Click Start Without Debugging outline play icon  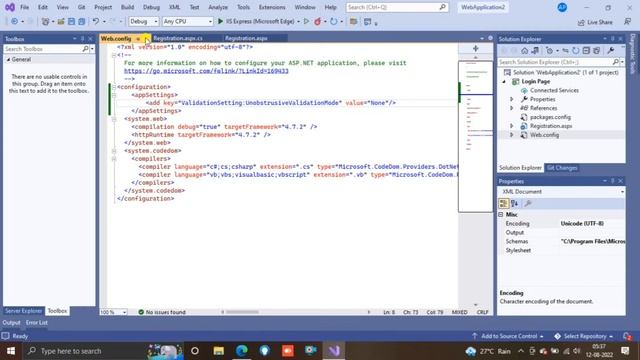coord(306,21)
